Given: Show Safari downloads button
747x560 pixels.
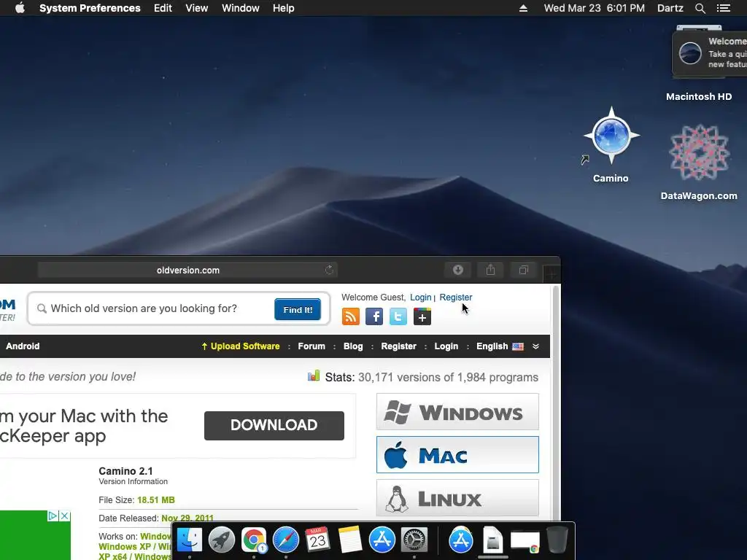Looking at the screenshot, I should pos(458,270).
